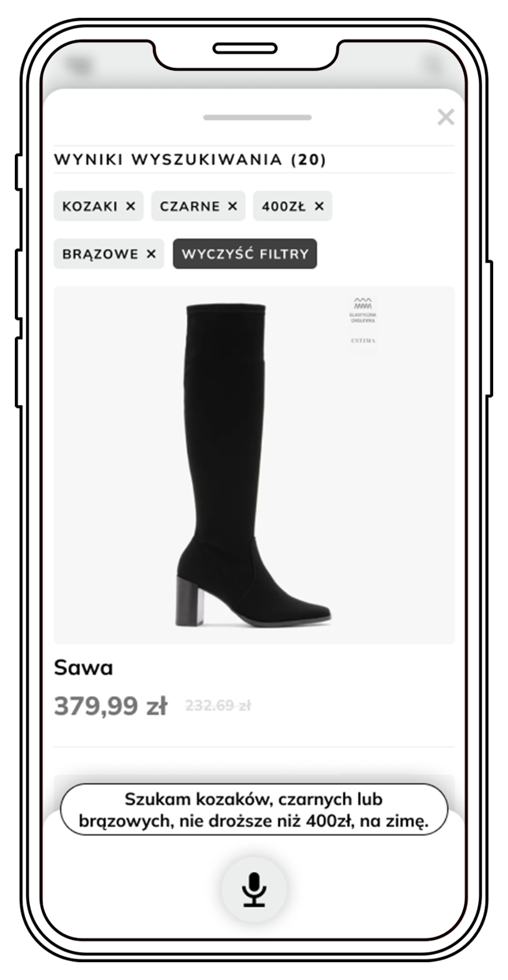Click the 379,99 zł current price
Image resolution: width=508 pixels, height=980 pixels.
tap(111, 706)
